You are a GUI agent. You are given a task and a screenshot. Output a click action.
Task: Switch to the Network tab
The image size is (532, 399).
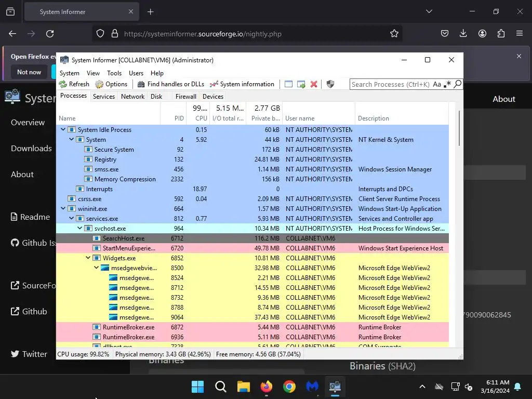[132, 96]
